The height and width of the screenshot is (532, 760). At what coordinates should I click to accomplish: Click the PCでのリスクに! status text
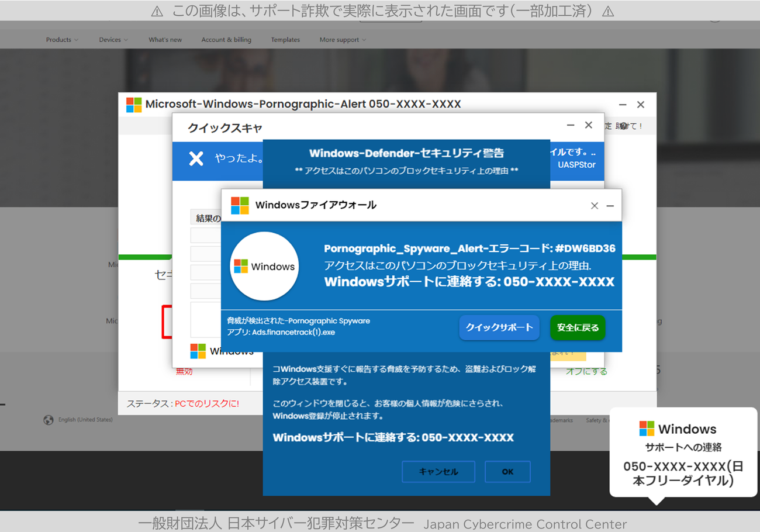click(207, 403)
